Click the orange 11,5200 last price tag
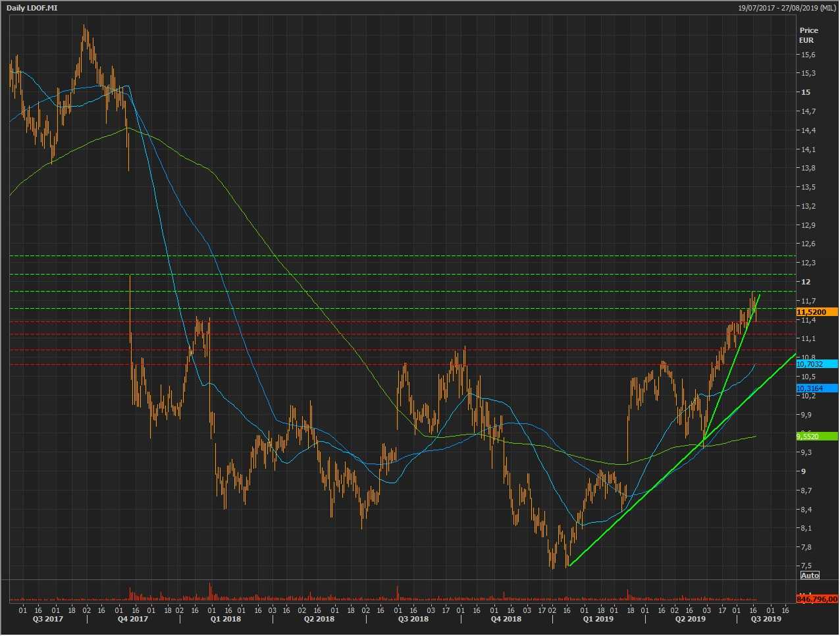The width and height of the screenshot is (840, 636). click(816, 312)
